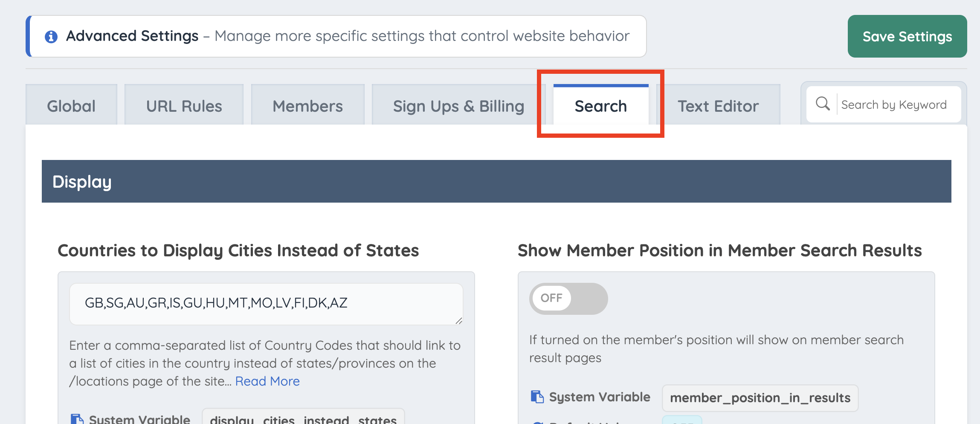Click the display_cities_instead_states variable box
Viewport: 980px width, 424px height.
tap(303, 417)
